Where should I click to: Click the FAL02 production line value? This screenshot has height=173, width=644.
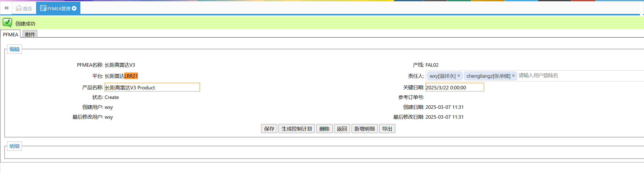[432, 65]
